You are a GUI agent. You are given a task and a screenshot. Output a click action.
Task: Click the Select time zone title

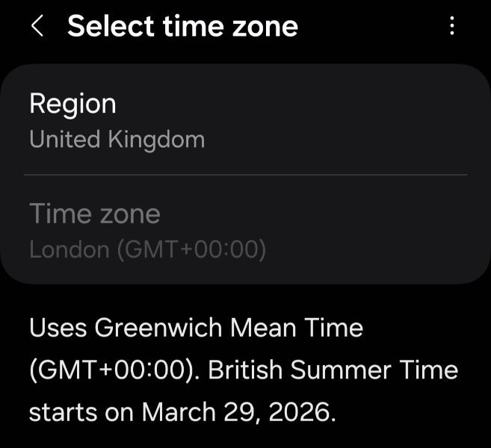(x=182, y=27)
